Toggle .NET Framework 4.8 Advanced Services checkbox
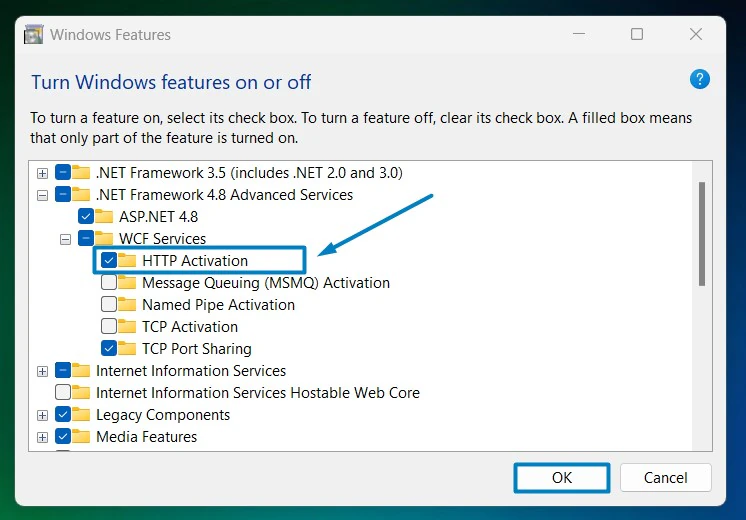Screen dimensions: 746x520 63,195
